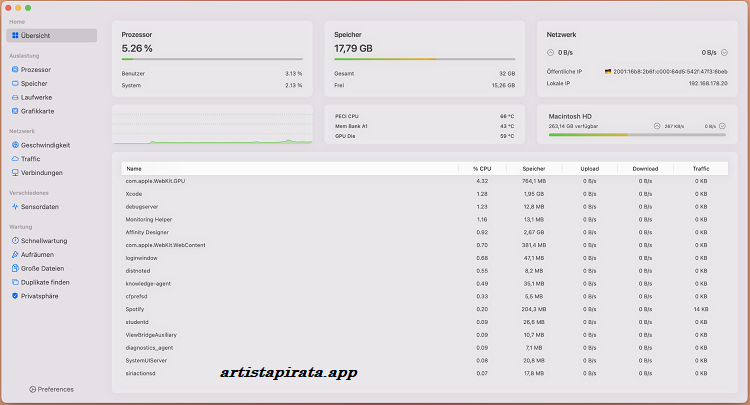Viewport: 750px width, 405px height.
Task: Click the German flag next to public IP
Action: 608,71
